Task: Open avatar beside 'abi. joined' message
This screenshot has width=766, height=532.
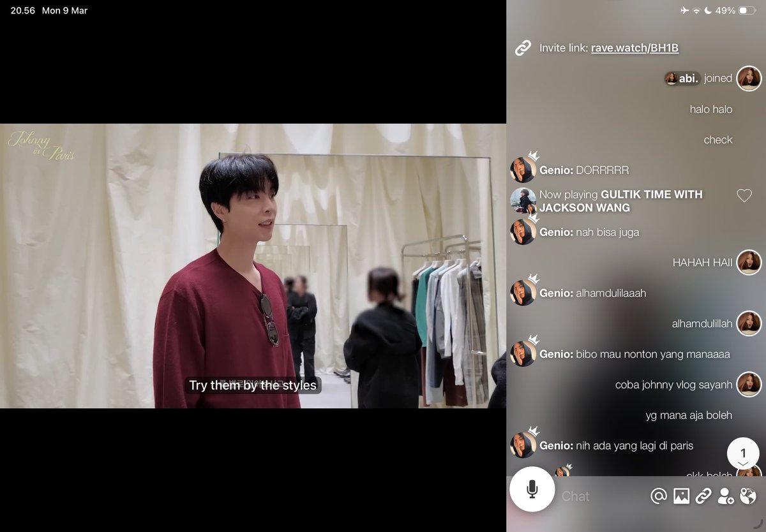Action: coord(749,78)
